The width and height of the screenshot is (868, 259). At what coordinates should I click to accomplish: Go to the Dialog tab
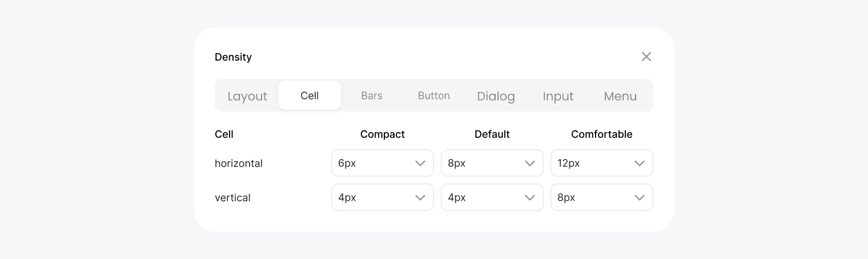[496, 96]
